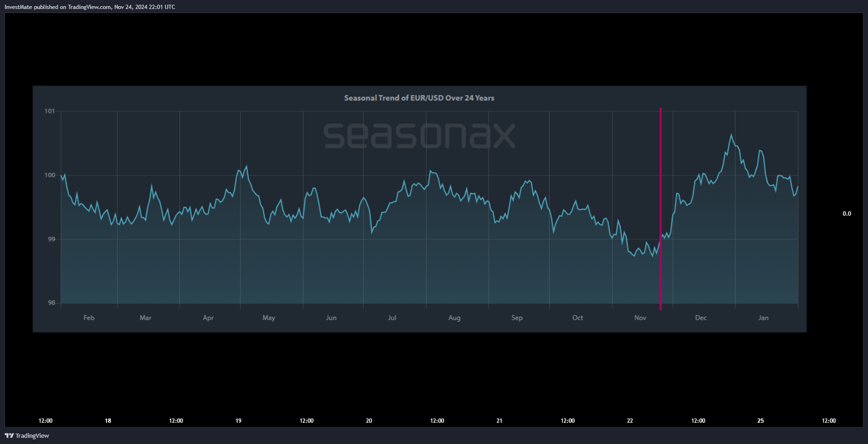Click the Feb month label
868x444 pixels.
[89, 318]
